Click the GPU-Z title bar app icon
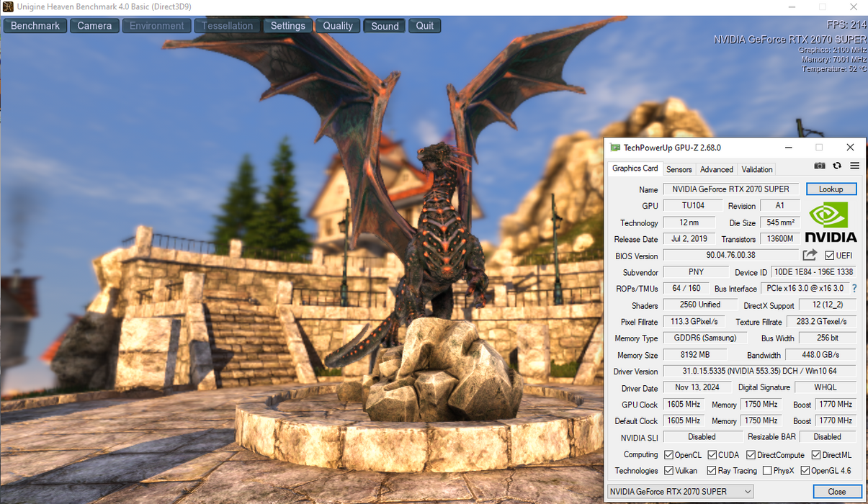The height and width of the screenshot is (504, 868). point(614,148)
